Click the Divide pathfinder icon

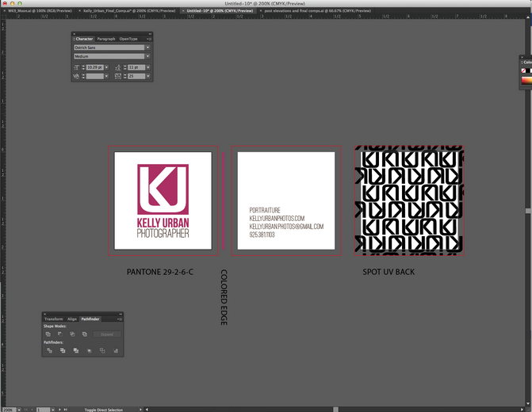tap(49, 350)
